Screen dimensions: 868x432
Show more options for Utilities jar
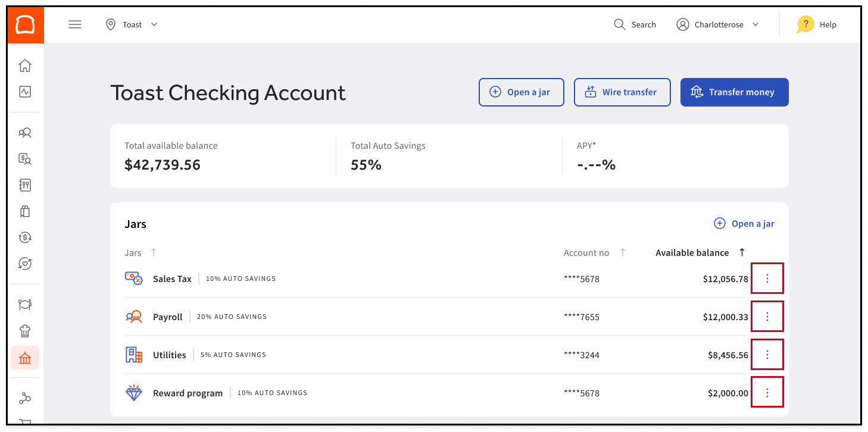[767, 355]
